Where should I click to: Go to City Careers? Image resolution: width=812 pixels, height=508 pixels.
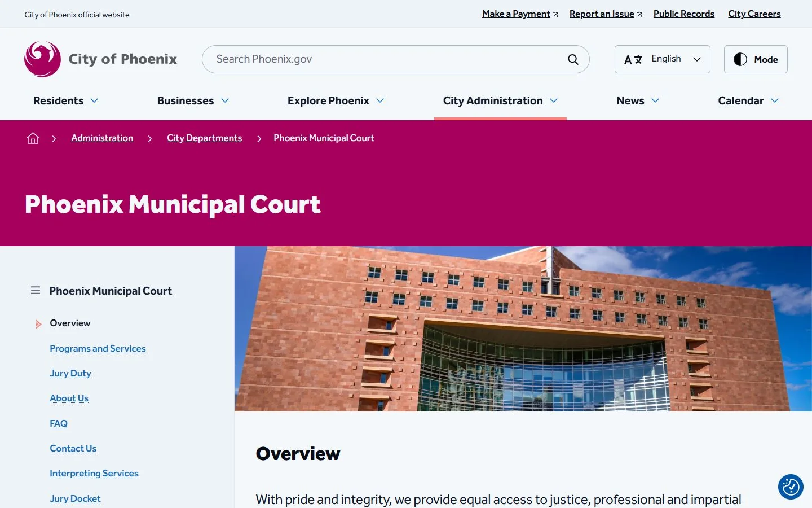(x=754, y=14)
